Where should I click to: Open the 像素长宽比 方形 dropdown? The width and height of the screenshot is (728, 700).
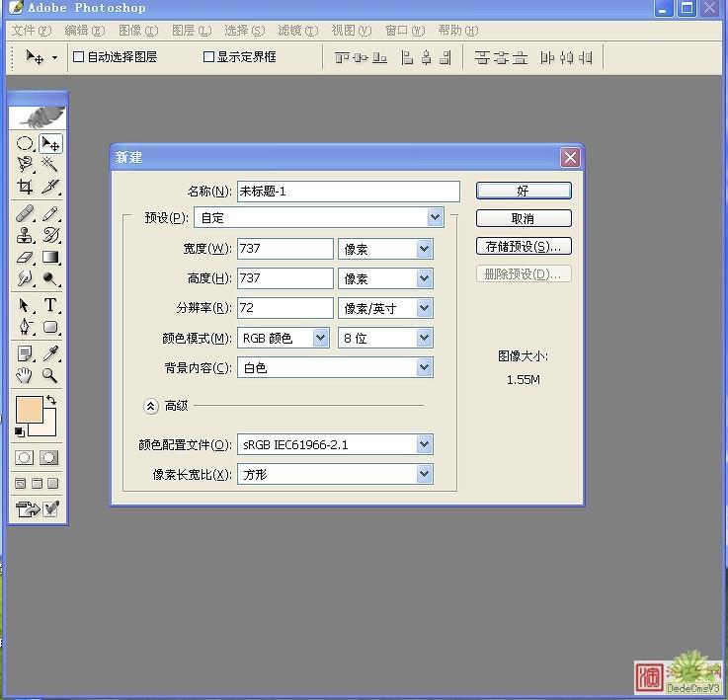[x=424, y=475]
